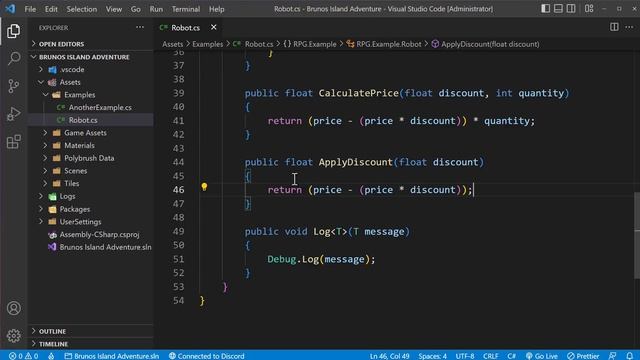This screenshot has height=360, width=640.
Task: Open the Search view in activity bar
Action: [x=13, y=58]
